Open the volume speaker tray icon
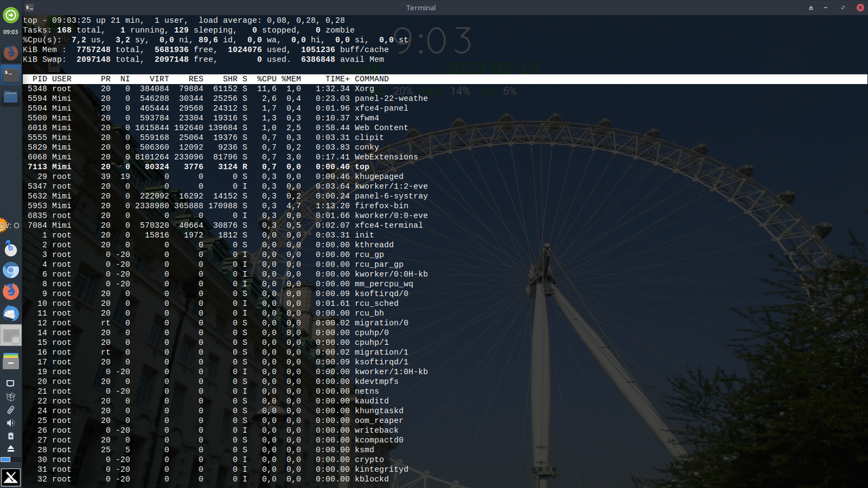Viewport: 868px width, 488px height. click(x=10, y=423)
